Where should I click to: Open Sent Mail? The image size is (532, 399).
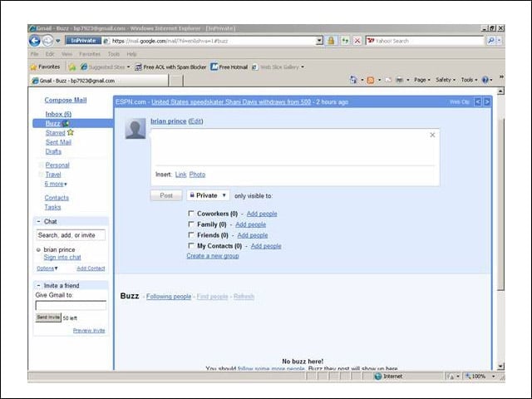[58, 142]
